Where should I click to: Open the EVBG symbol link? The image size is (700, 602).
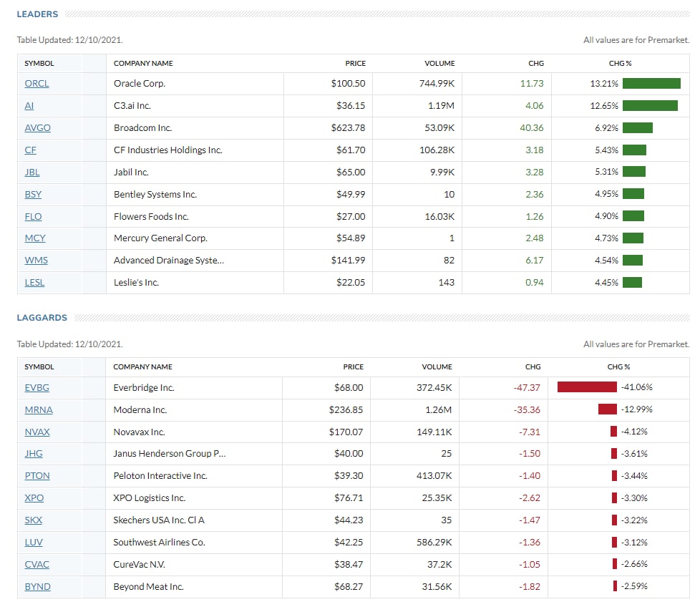point(37,388)
